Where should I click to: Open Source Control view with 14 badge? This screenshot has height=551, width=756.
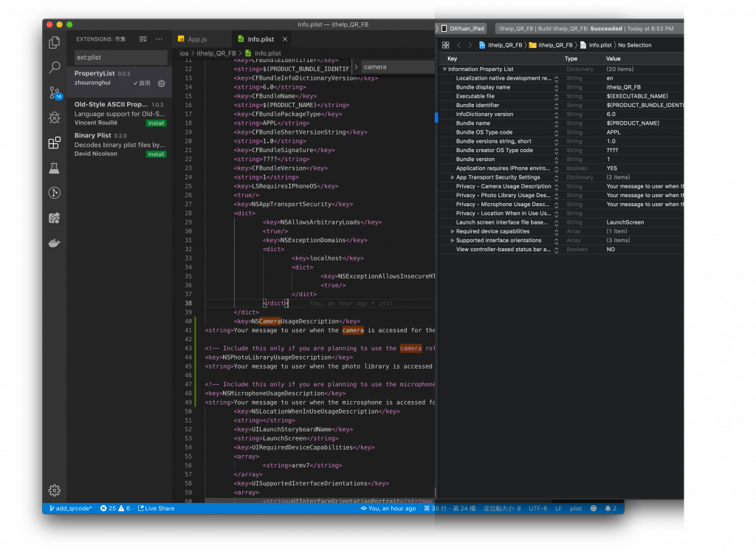[x=54, y=92]
